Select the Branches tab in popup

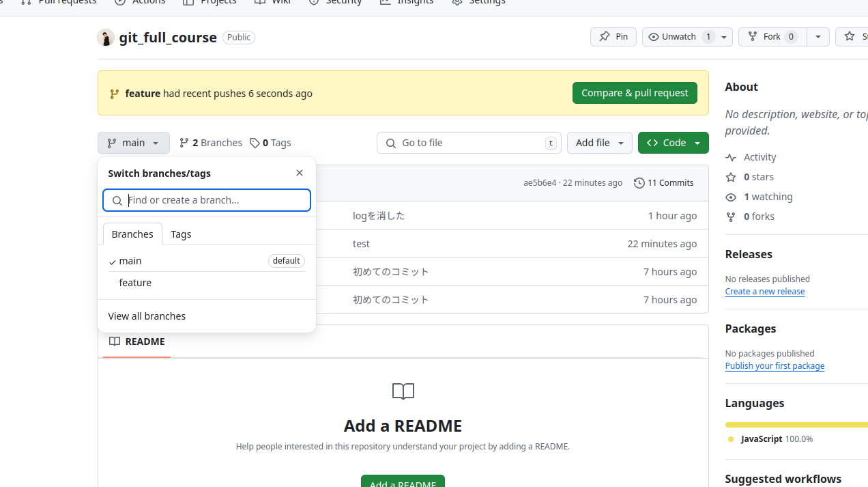[x=132, y=234]
